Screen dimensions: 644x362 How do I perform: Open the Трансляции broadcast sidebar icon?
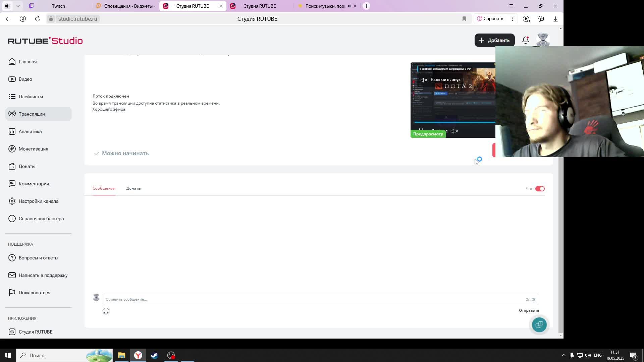12,114
